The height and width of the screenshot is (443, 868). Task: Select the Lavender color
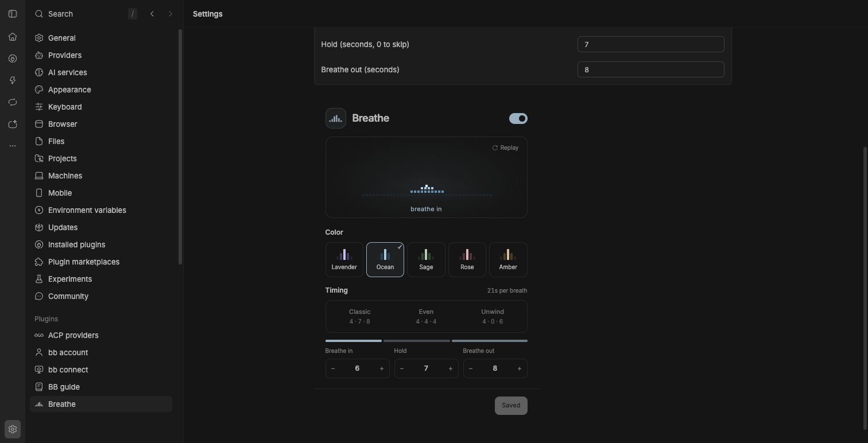tap(344, 259)
